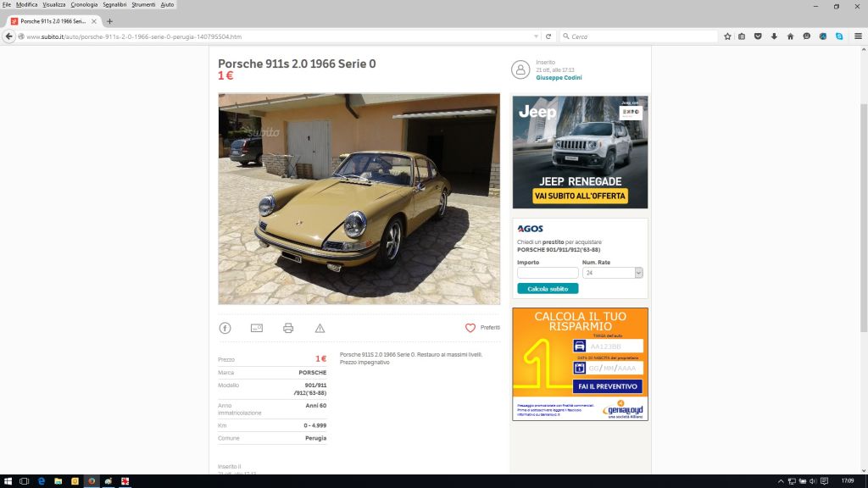
Task: Open the Cronologia menu
Action: 84,4
